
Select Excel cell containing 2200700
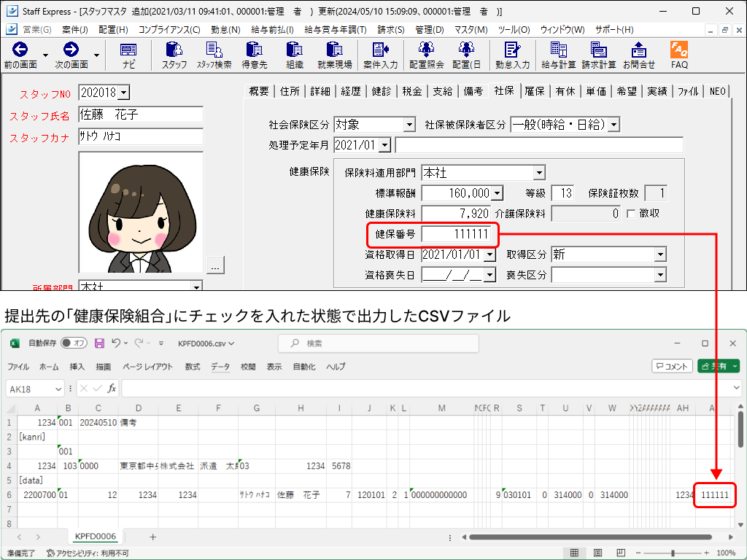[37, 495]
